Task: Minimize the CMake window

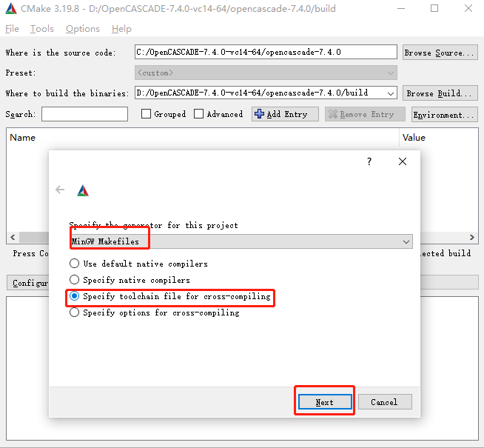Action: (401, 8)
